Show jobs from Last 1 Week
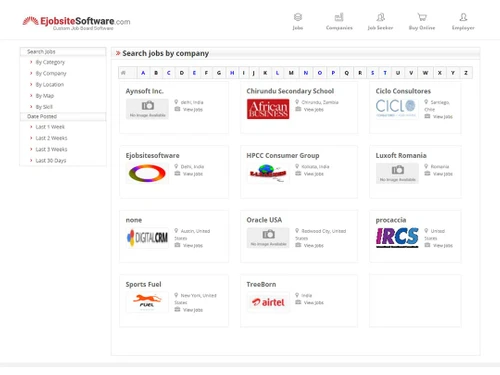The height and width of the screenshot is (375, 500). click(x=50, y=127)
